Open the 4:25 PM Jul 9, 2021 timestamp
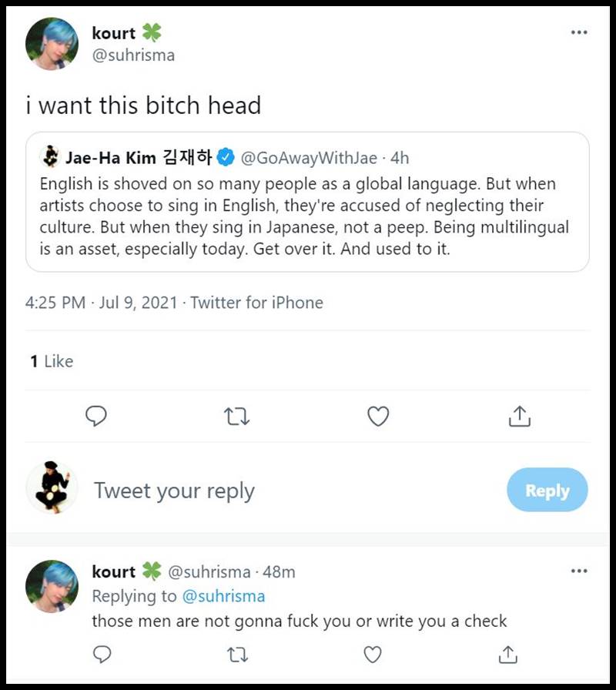 click(x=102, y=303)
